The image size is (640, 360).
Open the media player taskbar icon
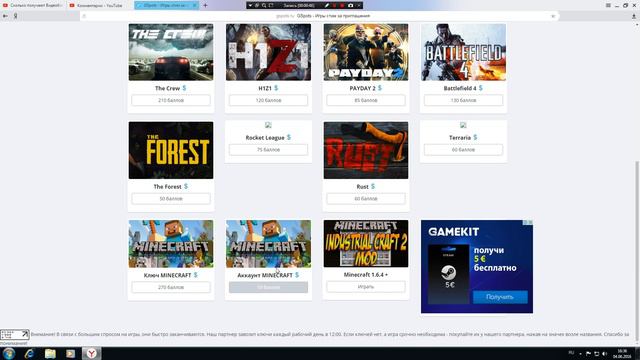tap(71, 353)
